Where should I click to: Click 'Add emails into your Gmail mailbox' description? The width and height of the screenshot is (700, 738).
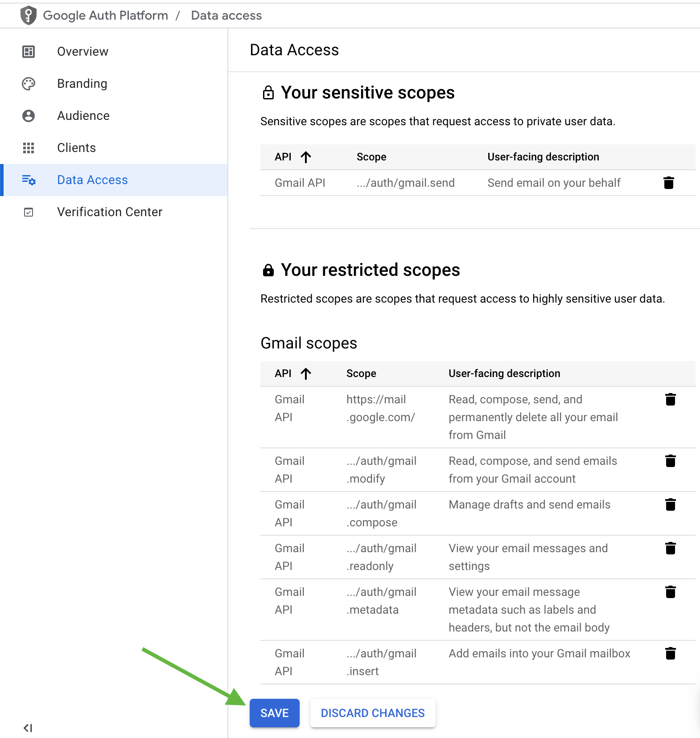click(539, 653)
